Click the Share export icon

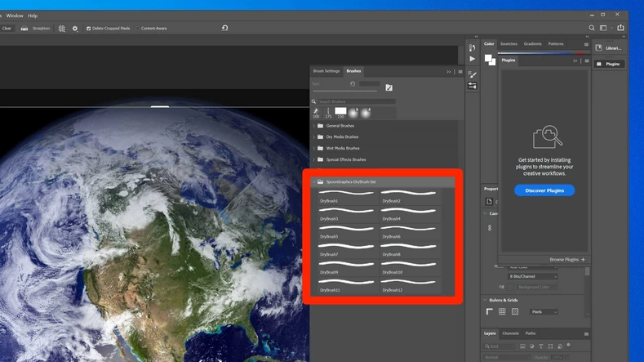620,28
